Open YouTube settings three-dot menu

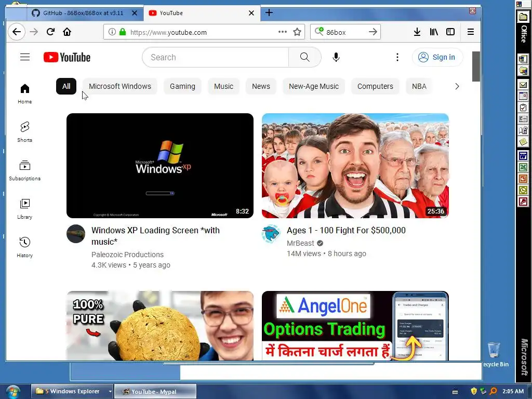[397, 57]
